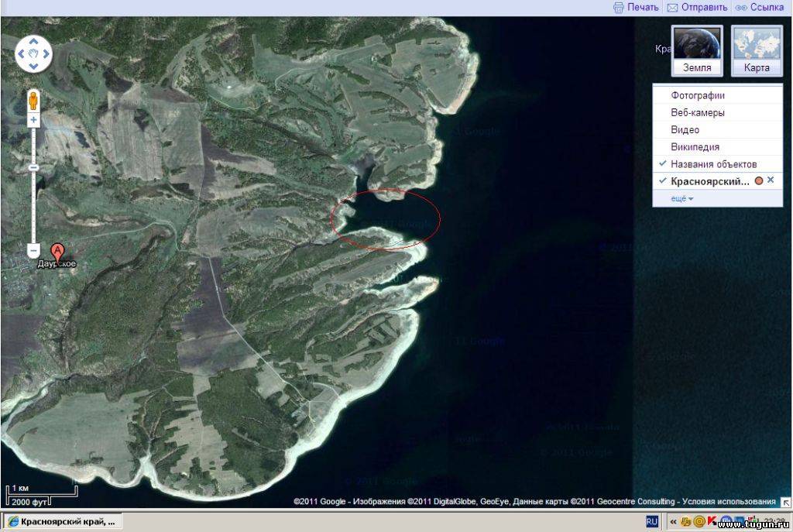Click the envelope icon for Отправить
Viewport: 793px width, 532px height.
tap(672, 8)
